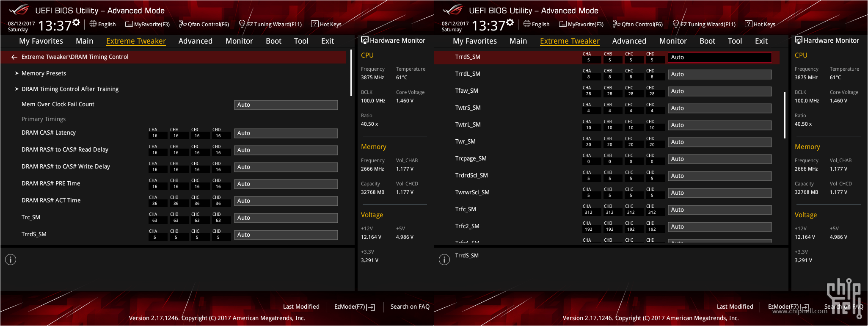868x326 pixels.
Task: Select DRAM RAS# to CAS# Read Delay field
Action: [x=286, y=150]
